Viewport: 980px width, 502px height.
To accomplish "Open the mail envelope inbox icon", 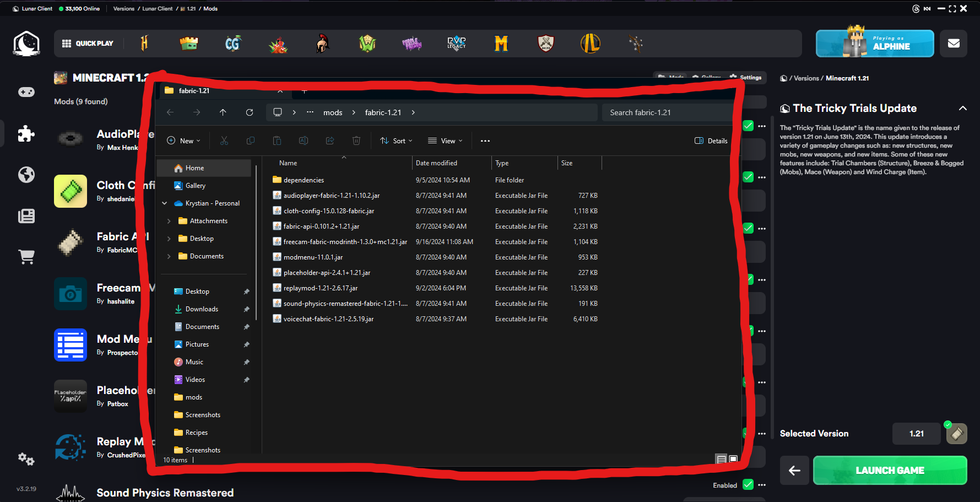I will (954, 44).
